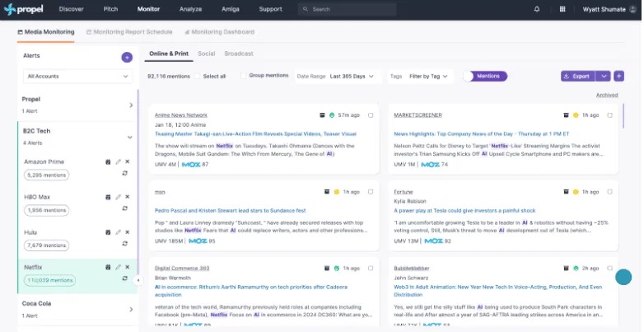644x332 pixels.
Task: Enable the Group mentions checkbox
Action: pos(244,76)
